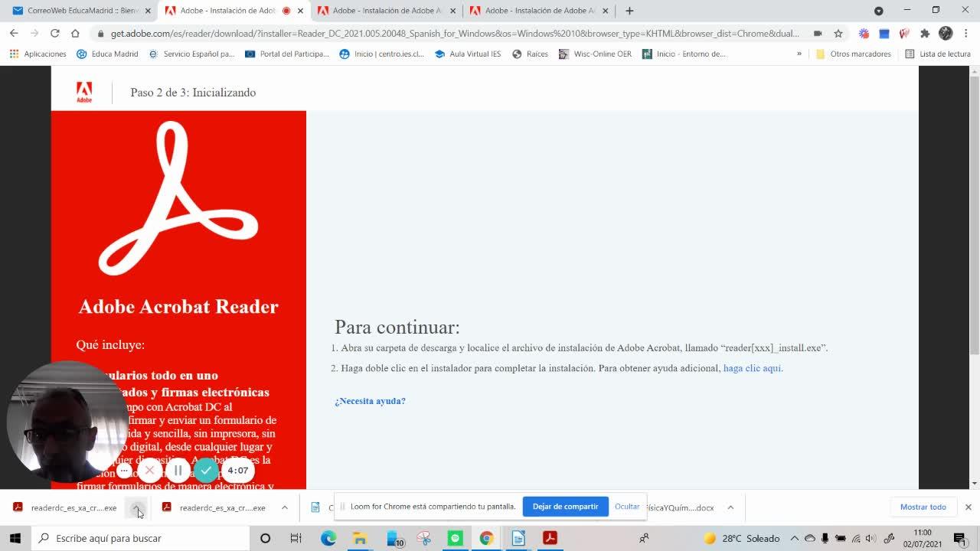Open a new browser tab
The height and width of the screenshot is (551, 980).
629,11
